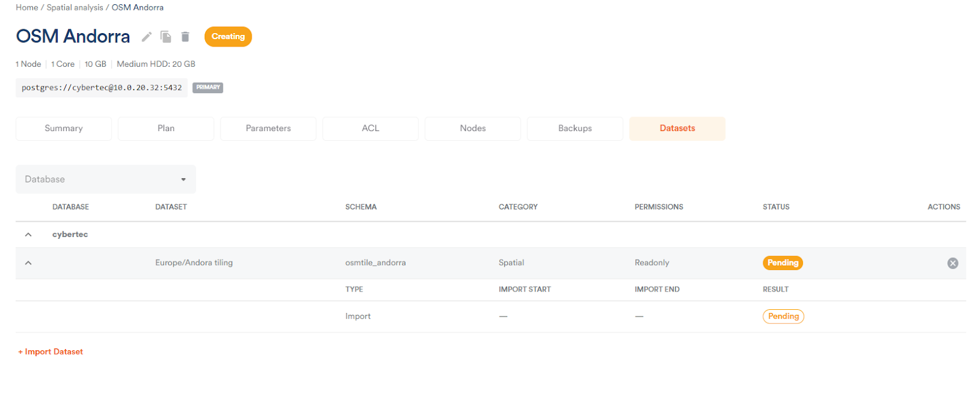
Task: Click the 'Spatial' category cell
Action: click(x=511, y=263)
